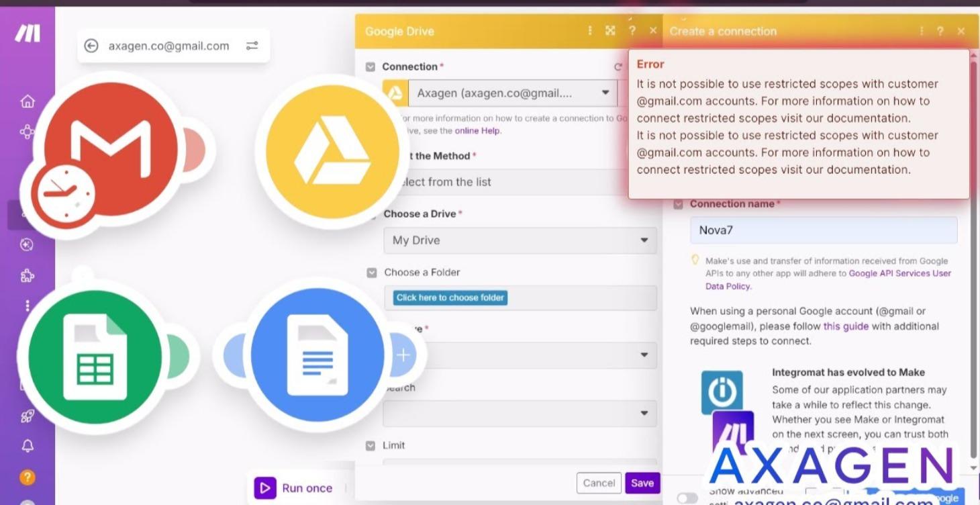Click the rocket icon in sidebar
Screen dimensions: 980x505
[x=27, y=416]
